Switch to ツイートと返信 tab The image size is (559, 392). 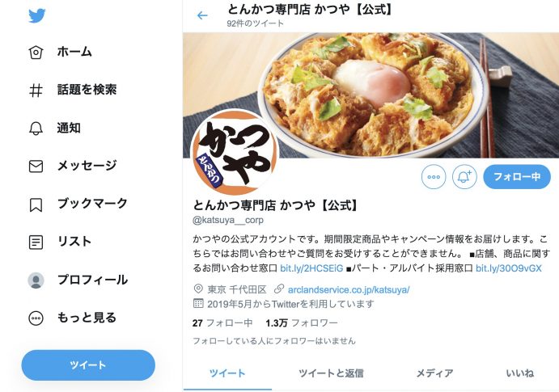coord(331,373)
